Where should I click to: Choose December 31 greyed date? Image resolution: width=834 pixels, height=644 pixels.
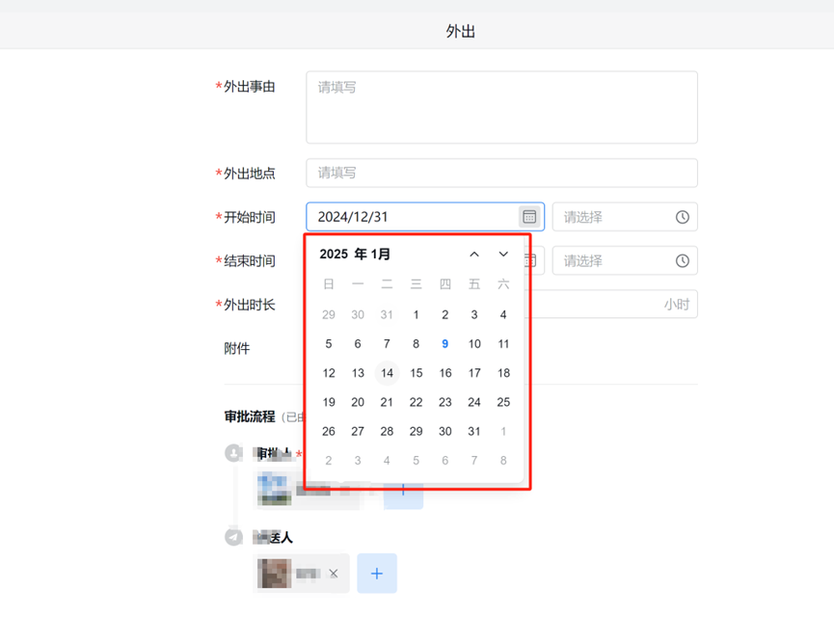tap(387, 315)
